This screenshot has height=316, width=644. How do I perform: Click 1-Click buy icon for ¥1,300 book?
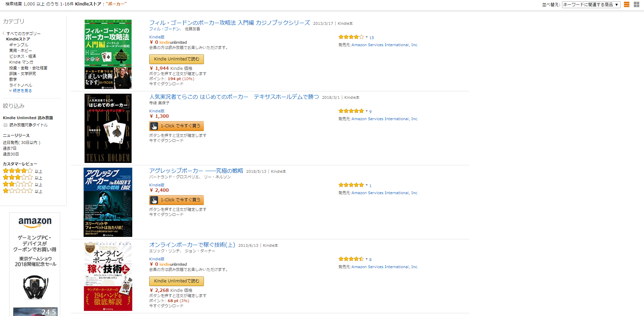154,126
